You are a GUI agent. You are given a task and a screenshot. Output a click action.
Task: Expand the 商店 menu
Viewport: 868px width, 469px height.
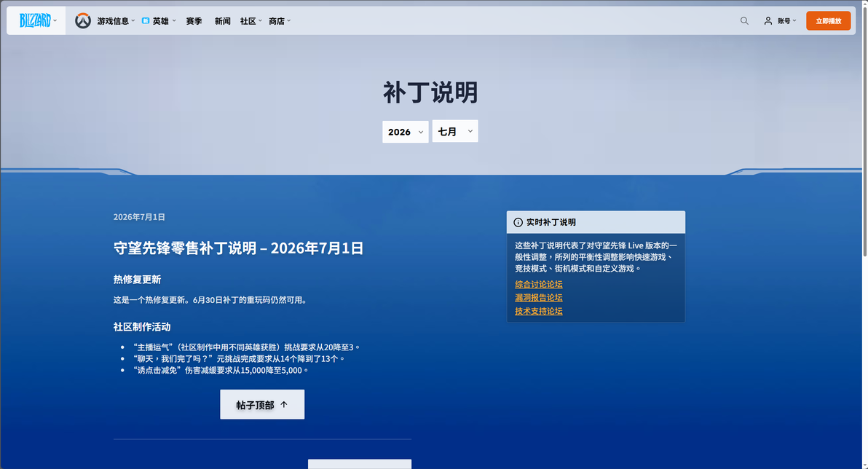[x=280, y=20]
